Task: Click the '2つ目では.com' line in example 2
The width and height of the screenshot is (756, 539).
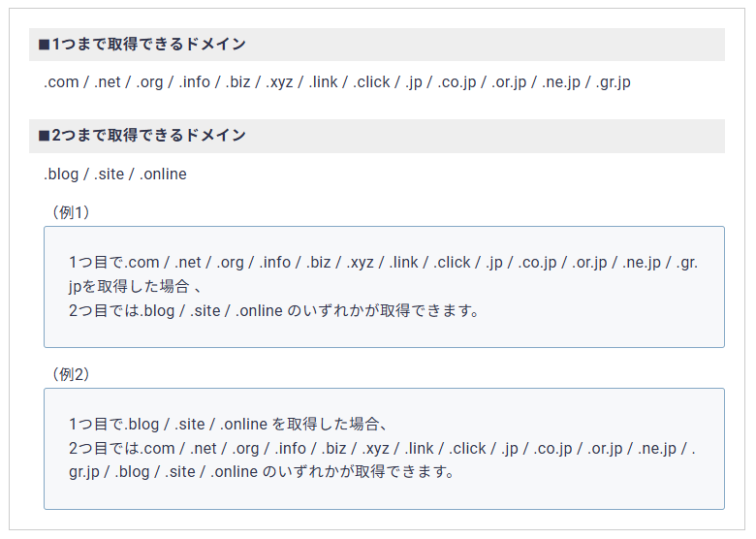Action: [383, 449]
